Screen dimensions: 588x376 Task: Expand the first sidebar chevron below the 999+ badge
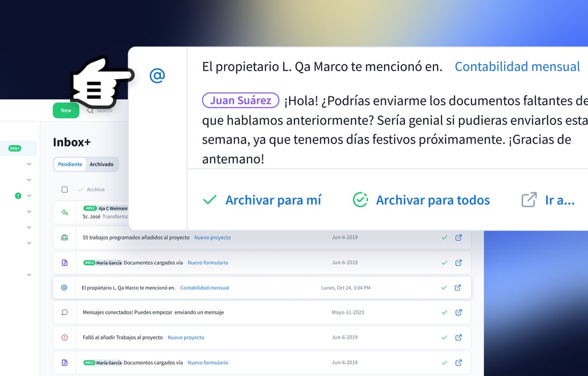[29, 164]
